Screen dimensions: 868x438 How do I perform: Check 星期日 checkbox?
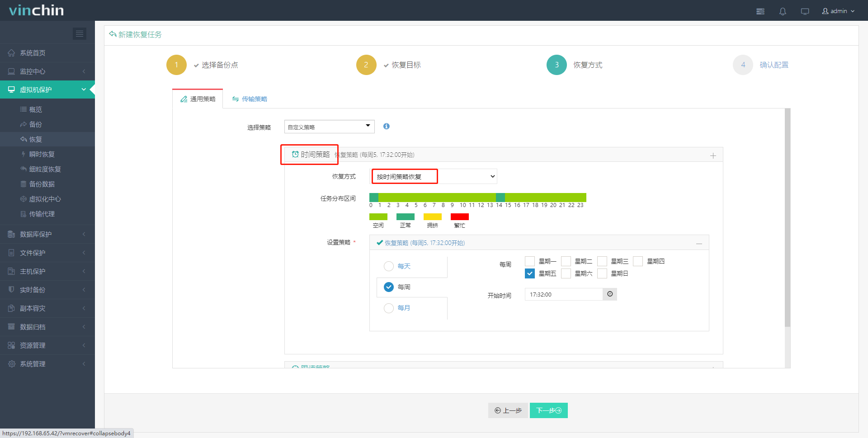click(x=602, y=273)
